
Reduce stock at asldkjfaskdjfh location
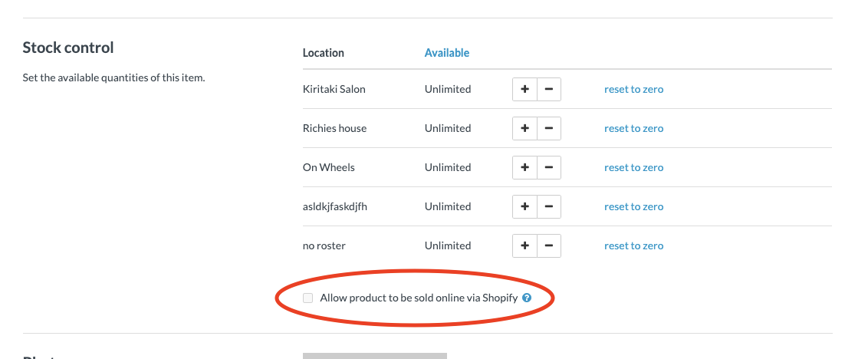tap(549, 206)
